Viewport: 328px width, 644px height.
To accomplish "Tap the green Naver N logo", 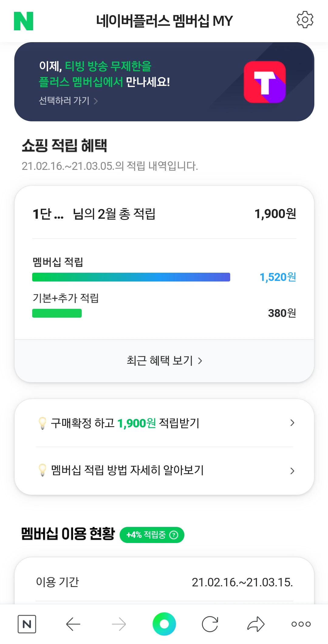I will (x=23, y=21).
